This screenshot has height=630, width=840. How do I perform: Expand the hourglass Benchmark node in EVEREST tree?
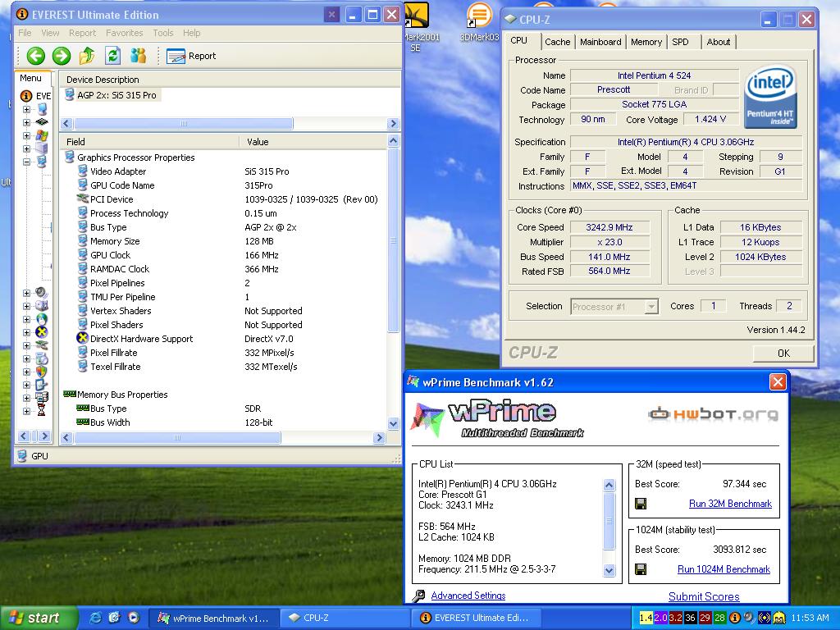[x=26, y=412]
